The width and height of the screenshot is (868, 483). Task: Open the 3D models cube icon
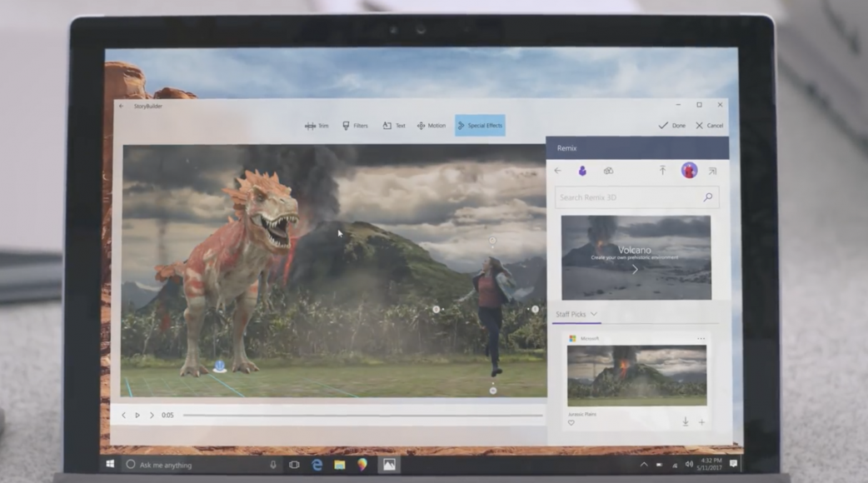[608, 171]
